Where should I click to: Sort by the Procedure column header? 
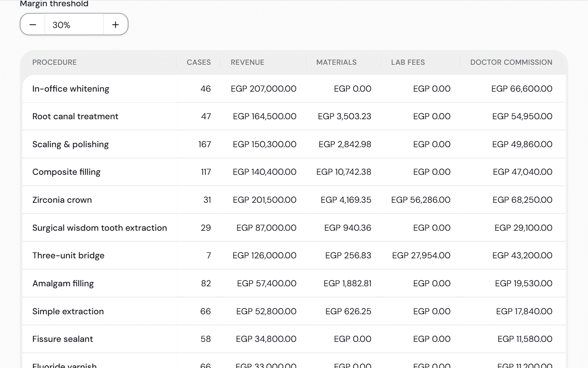[54, 63]
